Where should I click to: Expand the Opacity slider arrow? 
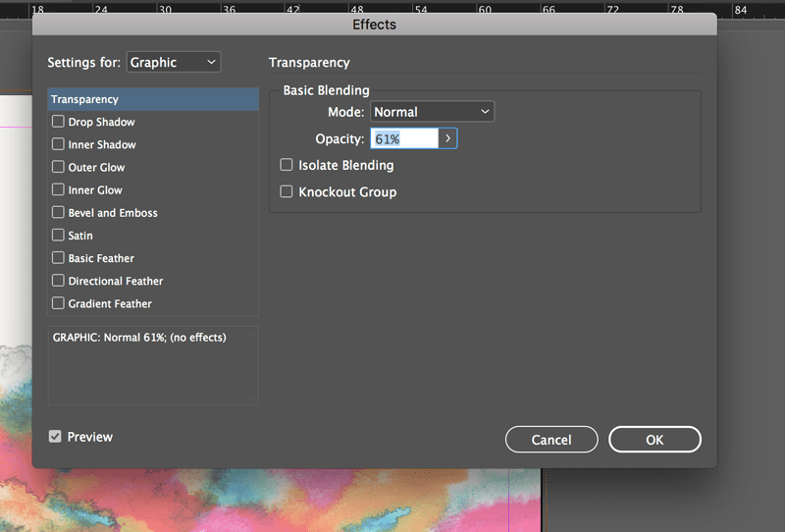pyautogui.click(x=447, y=138)
